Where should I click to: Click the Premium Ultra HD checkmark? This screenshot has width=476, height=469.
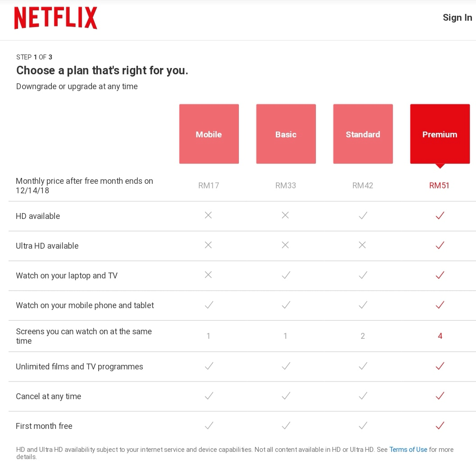[440, 246]
